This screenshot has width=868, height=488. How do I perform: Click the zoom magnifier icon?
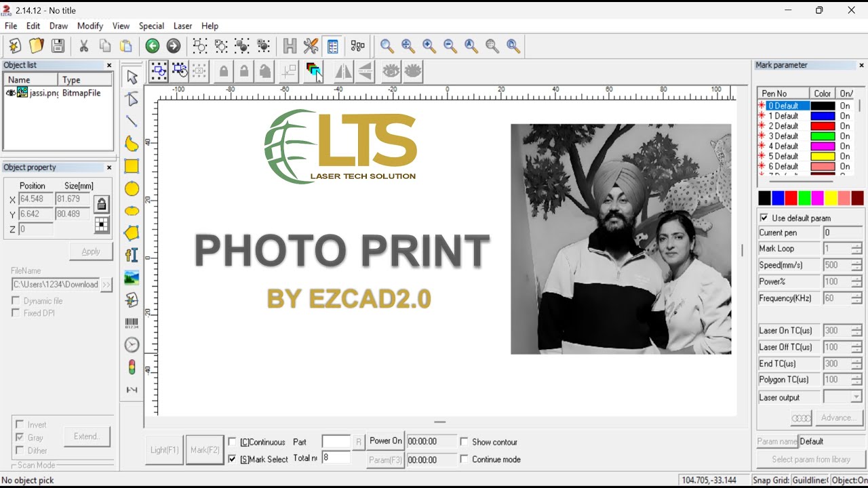(x=387, y=45)
